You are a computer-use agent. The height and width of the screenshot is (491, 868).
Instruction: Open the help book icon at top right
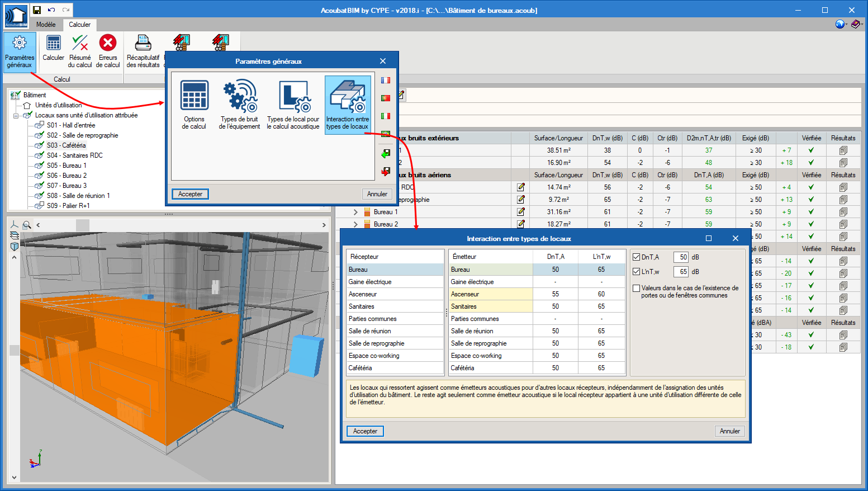pyautogui.click(x=856, y=24)
